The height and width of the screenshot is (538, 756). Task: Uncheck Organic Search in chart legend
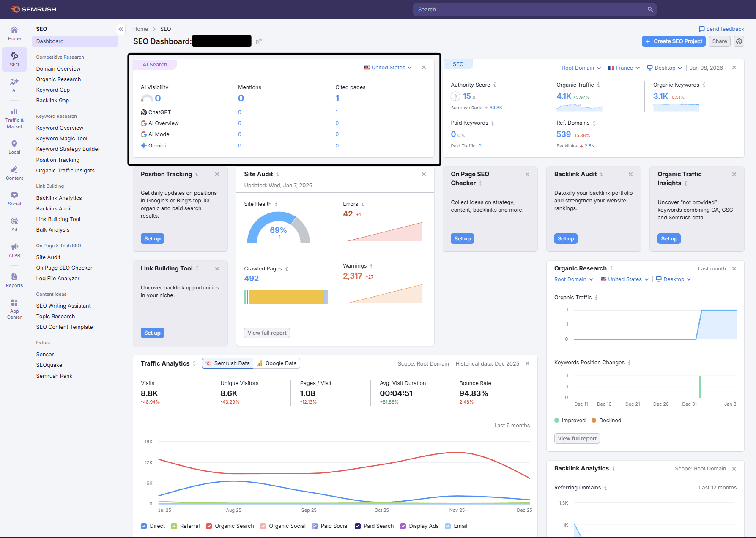209,526
